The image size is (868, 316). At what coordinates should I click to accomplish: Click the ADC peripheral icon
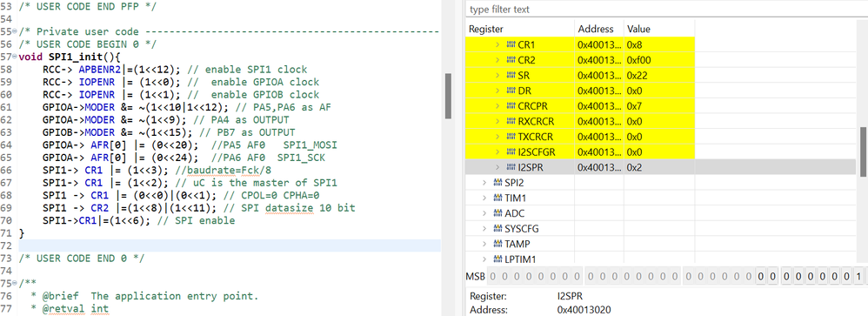497,213
